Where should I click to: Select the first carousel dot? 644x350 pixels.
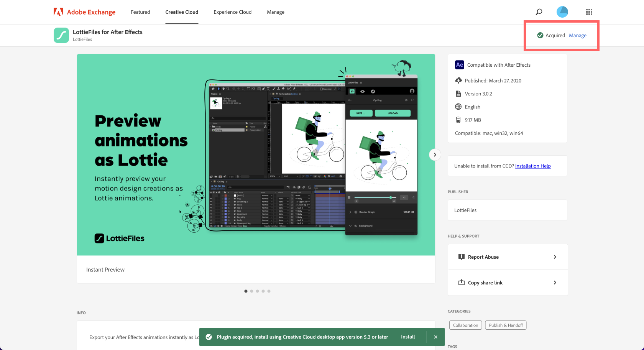(x=246, y=291)
